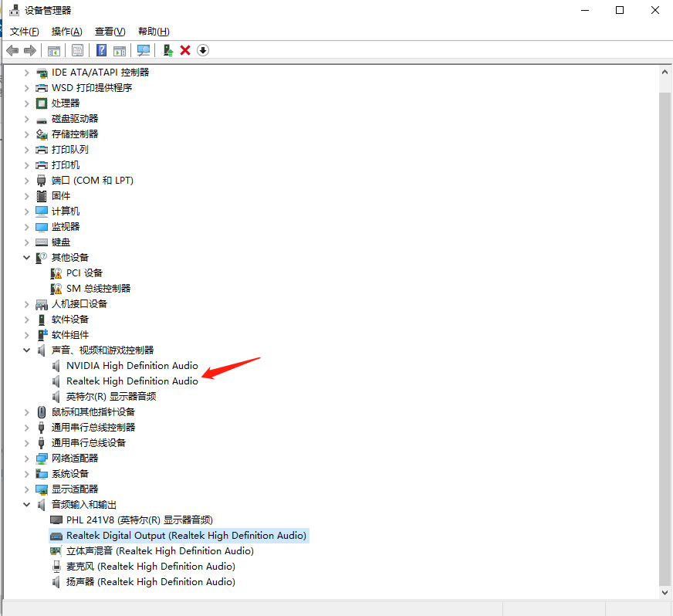This screenshot has width=673, height=616.
Task: Open the 查看(V) menu
Action: 110,32
